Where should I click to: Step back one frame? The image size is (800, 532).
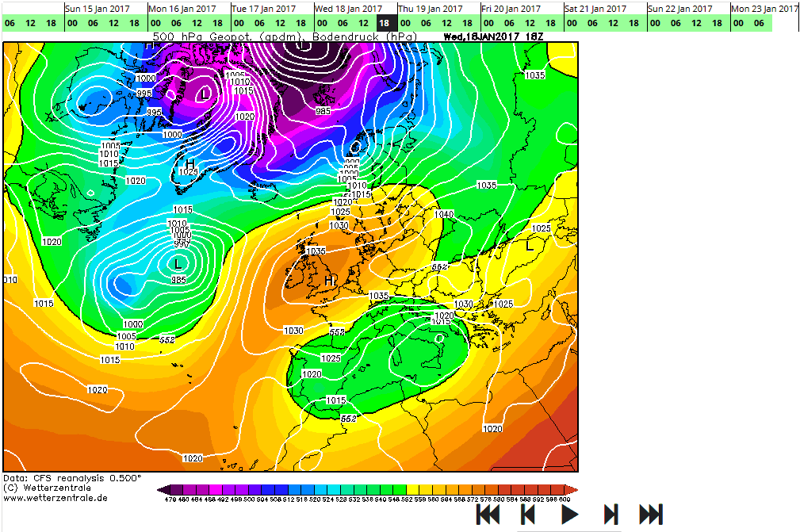coord(528,515)
